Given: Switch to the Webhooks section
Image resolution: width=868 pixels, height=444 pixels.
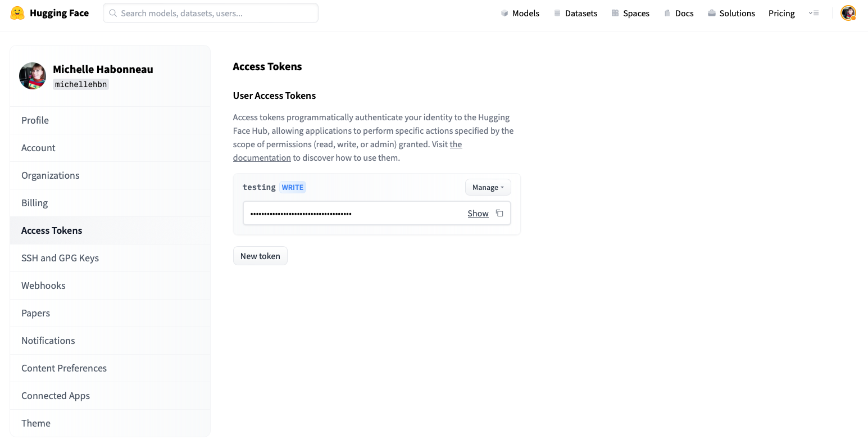Looking at the screenshot, I should pyautogui.click(x=43, y=286).
